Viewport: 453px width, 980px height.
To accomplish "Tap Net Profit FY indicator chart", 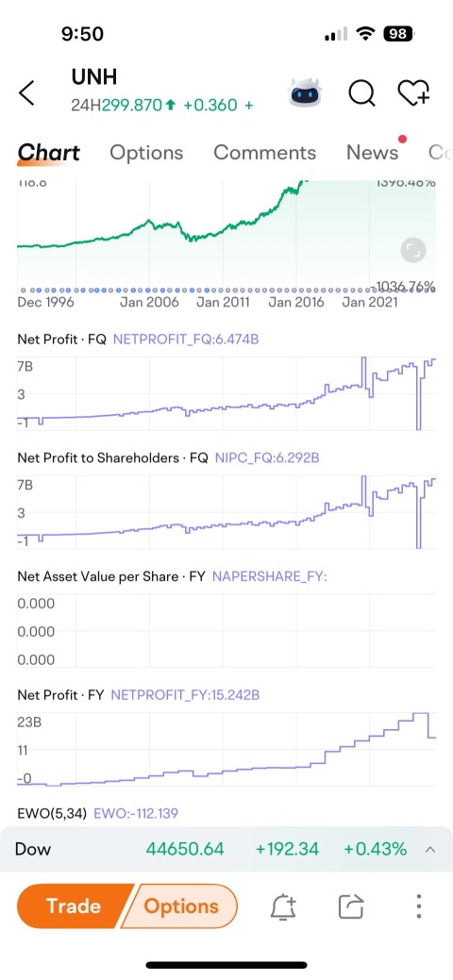I will [x=226, y=749].
